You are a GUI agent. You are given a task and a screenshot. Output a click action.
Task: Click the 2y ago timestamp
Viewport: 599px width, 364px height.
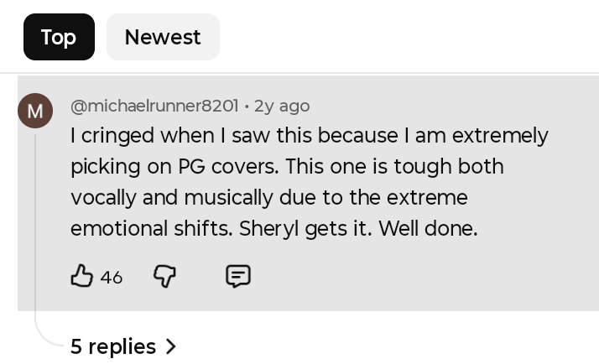282,106
